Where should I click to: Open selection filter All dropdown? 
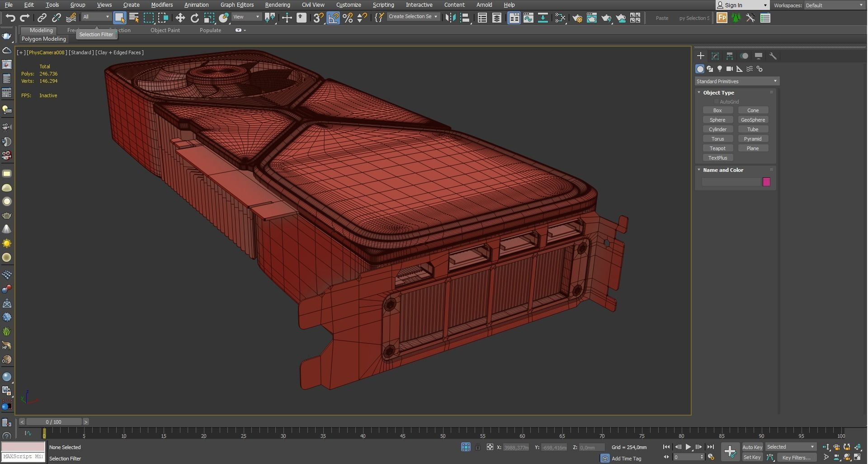(96, 17)
